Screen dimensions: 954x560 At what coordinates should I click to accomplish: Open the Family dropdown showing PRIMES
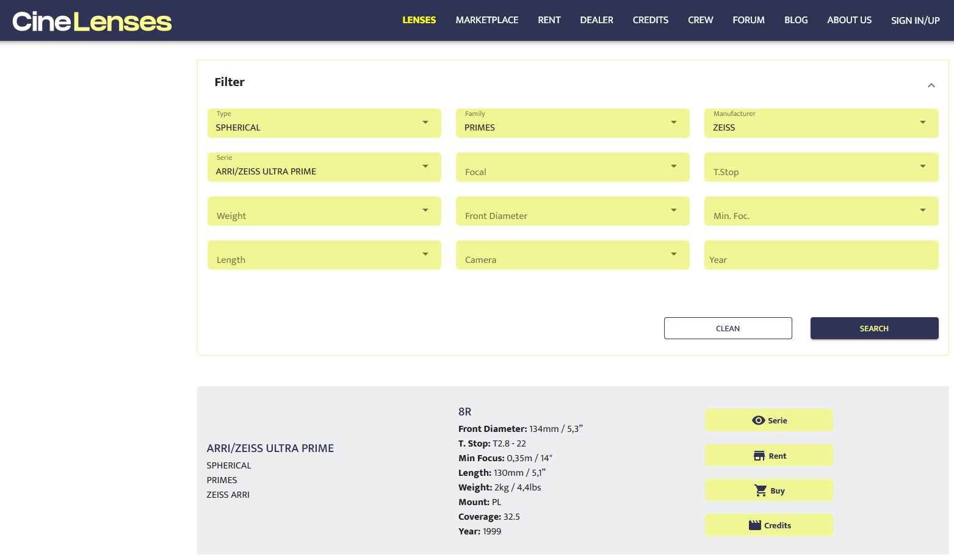tap(573, 123)
